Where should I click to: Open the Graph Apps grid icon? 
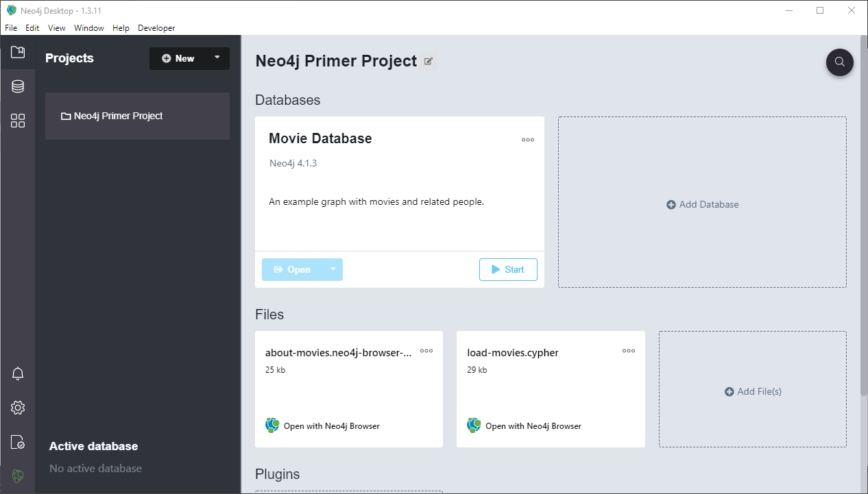[18, 121]
